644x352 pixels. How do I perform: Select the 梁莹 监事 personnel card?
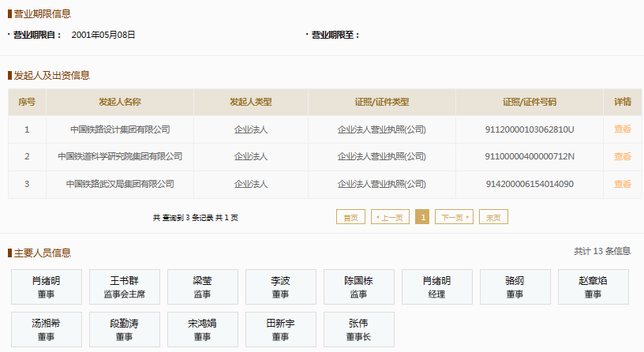[x=203, y=286]
